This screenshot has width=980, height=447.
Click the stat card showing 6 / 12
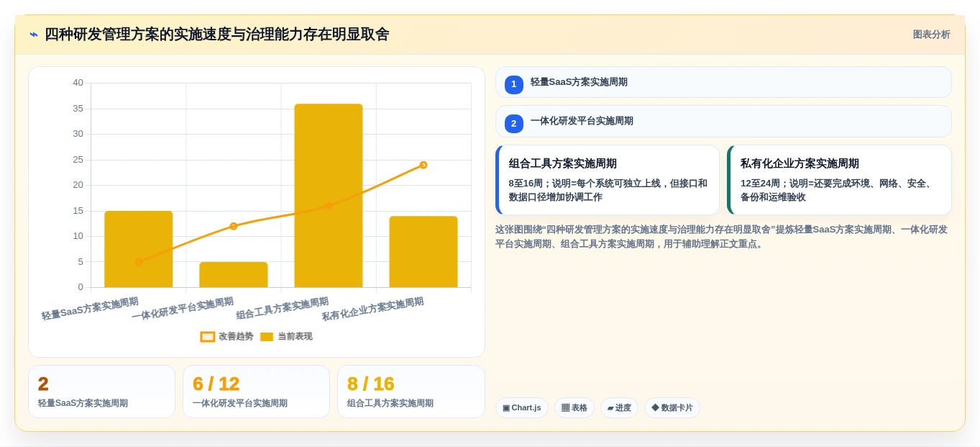(256, 392)
